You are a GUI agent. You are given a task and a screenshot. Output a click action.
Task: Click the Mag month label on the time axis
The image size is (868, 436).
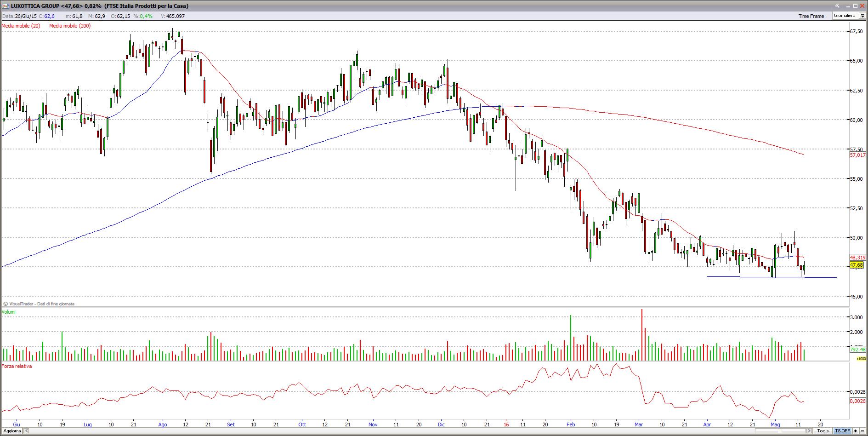tap(775, 425)
